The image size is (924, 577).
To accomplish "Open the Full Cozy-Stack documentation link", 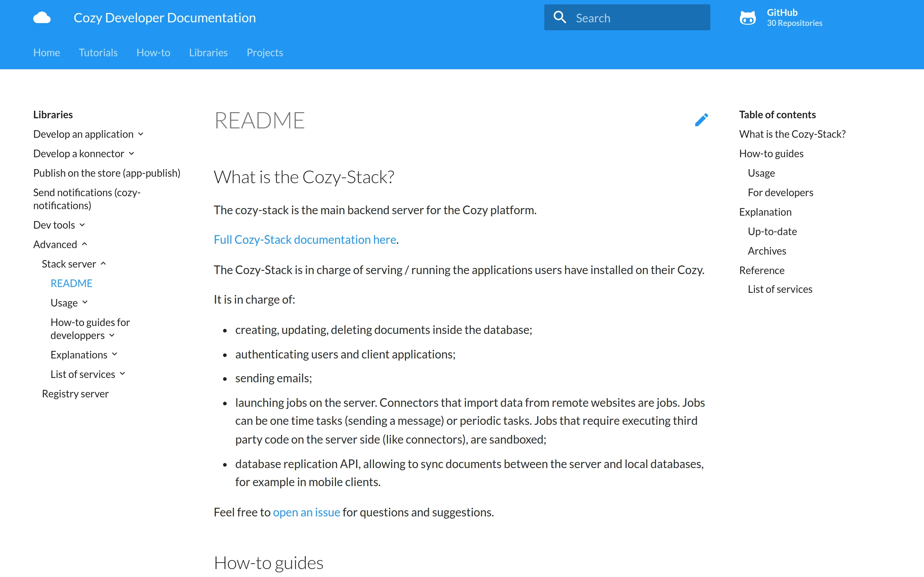I will pyautogui.click(x=305, y=240).
